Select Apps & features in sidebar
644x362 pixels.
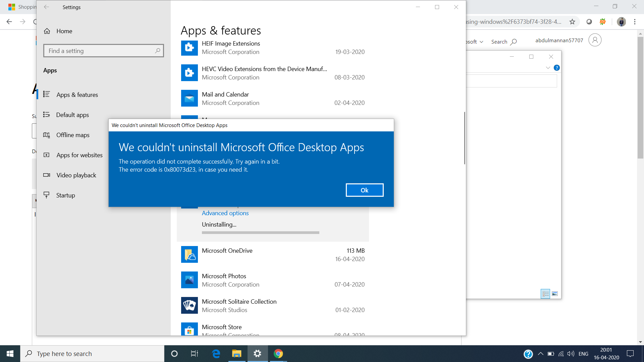pyautogui.click(x=77, y=95)
